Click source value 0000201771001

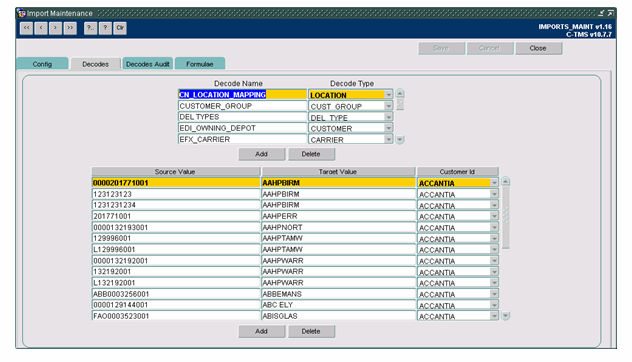[x=176, y=183]
